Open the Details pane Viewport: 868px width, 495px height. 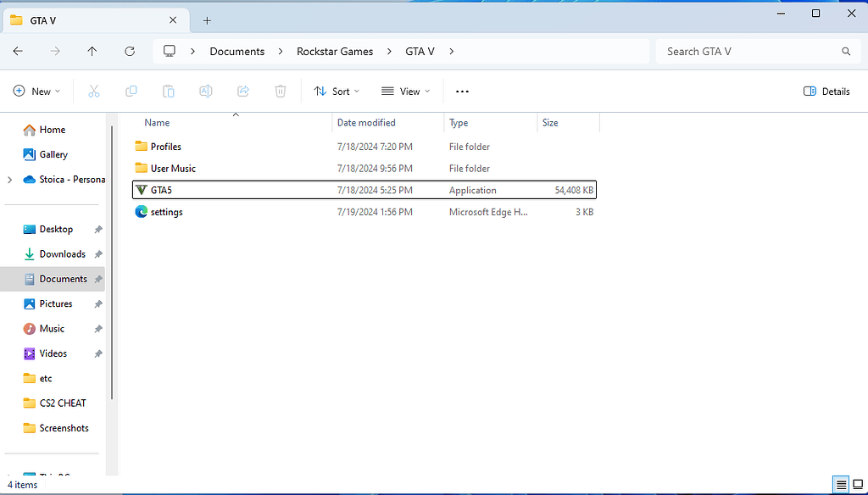[826, 91]
